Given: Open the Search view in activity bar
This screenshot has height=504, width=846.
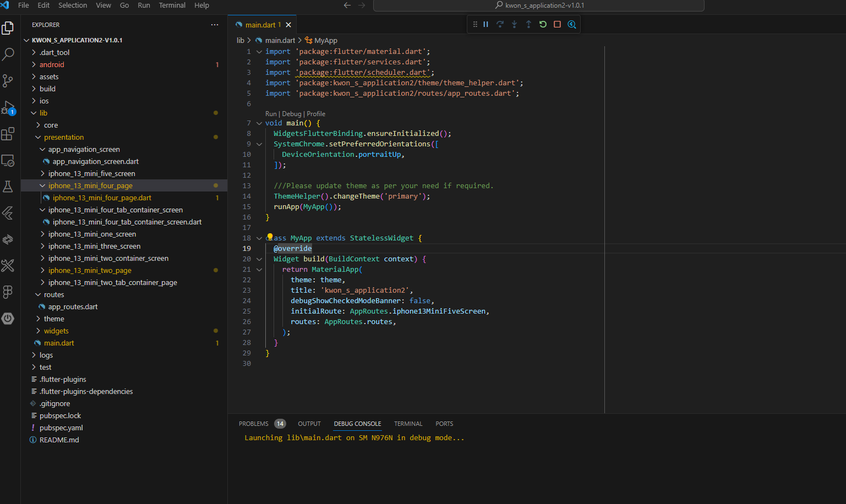Looking at the screenshot, I should (8, 54).
